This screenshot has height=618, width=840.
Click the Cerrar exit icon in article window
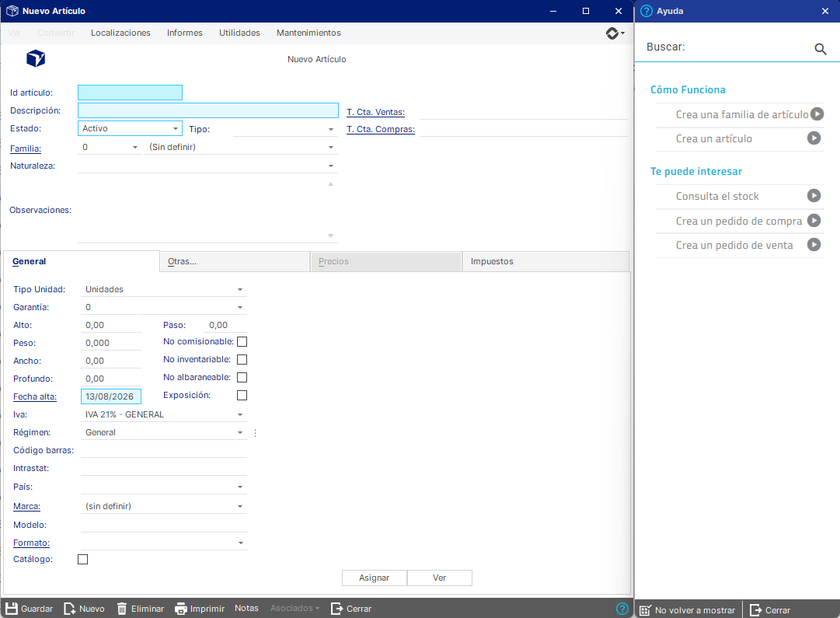[337, 609]
